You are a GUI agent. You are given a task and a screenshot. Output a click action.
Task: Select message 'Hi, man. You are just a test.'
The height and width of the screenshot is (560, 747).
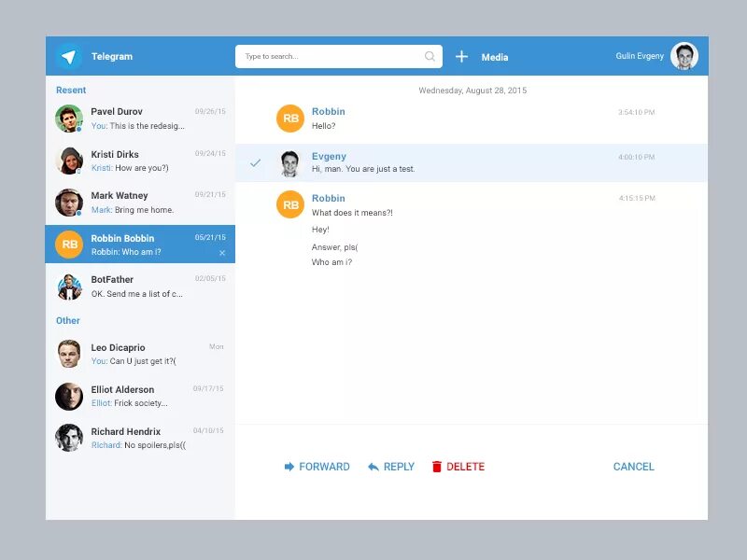click(363, 169)
